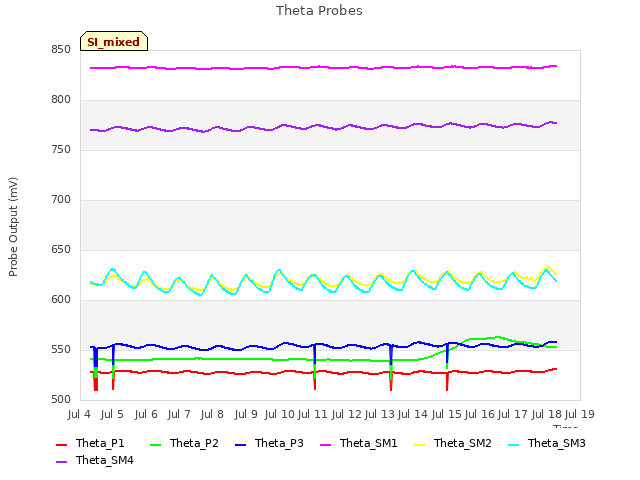Click the Jul 15 x-axis label
The height and width of the screenshot is (480, 640).
(446, 414)
